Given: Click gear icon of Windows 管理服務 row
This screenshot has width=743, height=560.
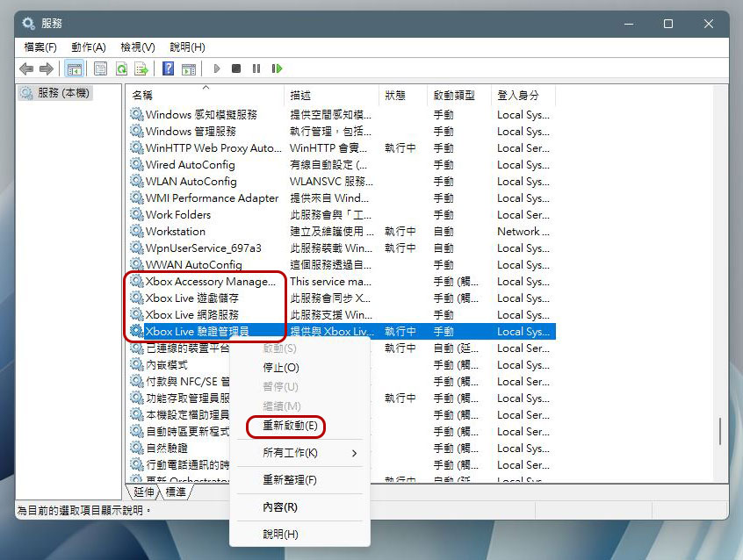Looking at the screenshot, I should [137, 131].
